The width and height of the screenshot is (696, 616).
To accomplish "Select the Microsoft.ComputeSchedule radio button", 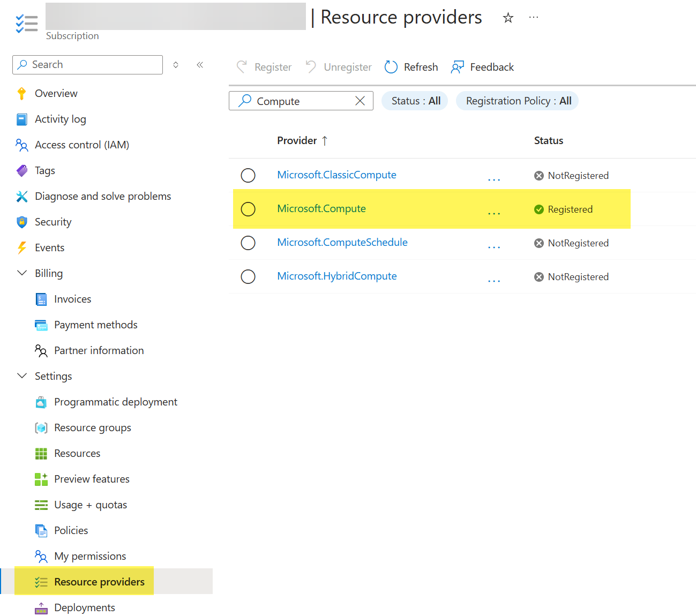I will click(x=248, y=243).
